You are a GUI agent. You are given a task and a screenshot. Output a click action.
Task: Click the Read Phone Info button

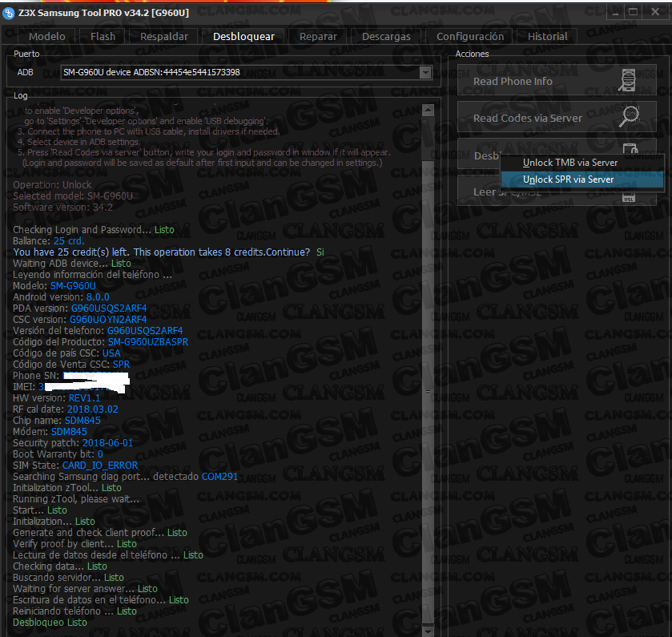pos(557,80)
